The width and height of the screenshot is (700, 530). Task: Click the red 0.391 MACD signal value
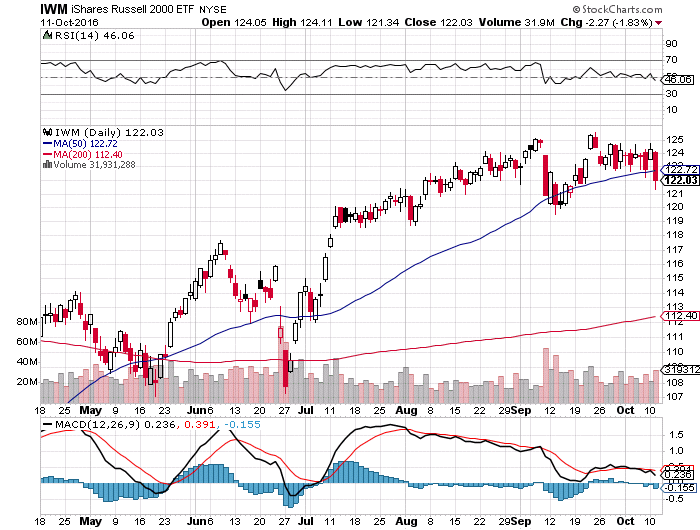point(200,425)
